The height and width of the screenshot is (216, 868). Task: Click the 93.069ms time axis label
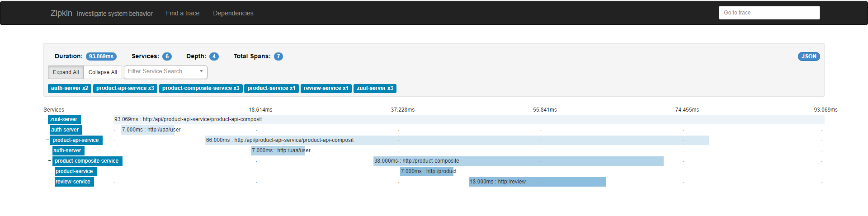[826, 110]
